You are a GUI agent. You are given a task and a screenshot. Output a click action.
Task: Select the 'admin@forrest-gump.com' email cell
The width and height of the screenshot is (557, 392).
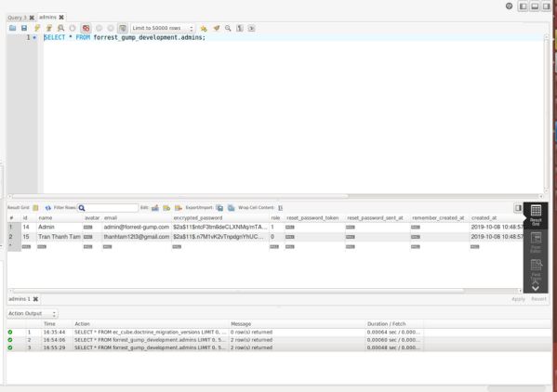137,227
